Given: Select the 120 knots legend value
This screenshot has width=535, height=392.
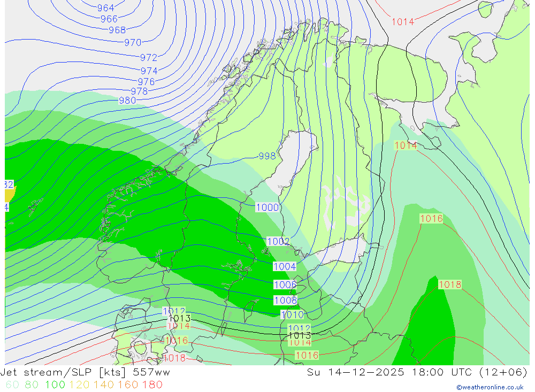Looking at the screenshot, I should tap(79, 385).
